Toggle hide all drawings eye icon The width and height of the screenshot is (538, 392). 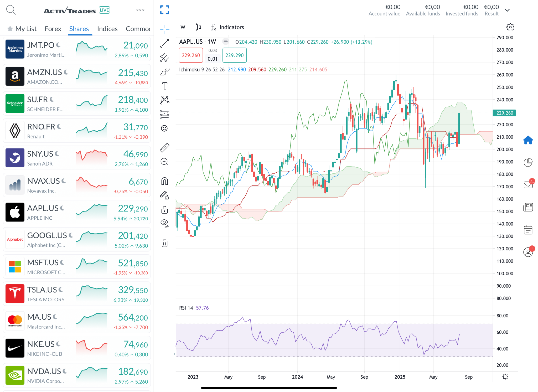point(165,224)
